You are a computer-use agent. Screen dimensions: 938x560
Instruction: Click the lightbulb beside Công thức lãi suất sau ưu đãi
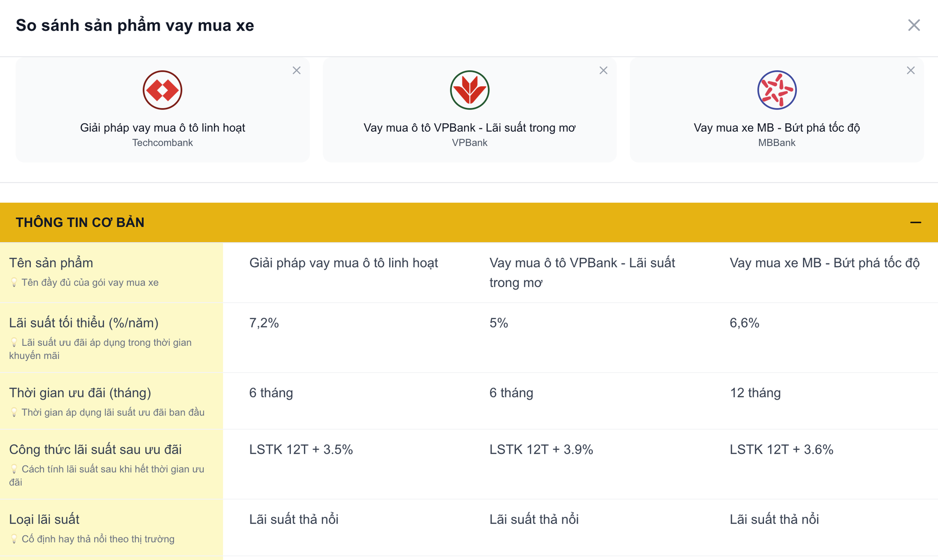pyautogui.click(x=15, y=469)
